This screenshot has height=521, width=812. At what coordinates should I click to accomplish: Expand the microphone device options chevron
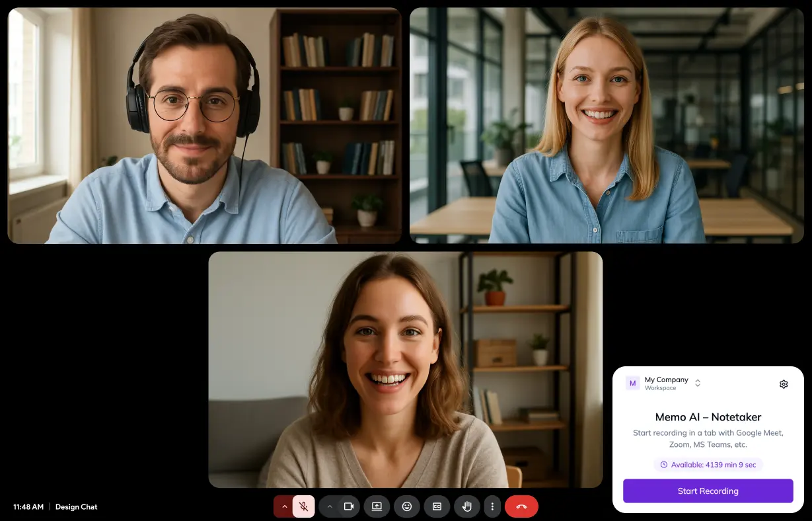(x=284, y=506)
